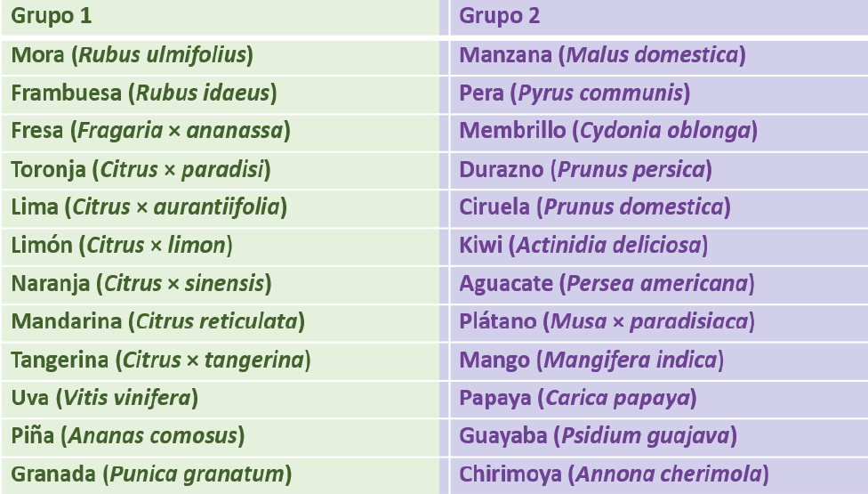Select the Fresa (Fragaria × ananassa) cell
This screenshot has width=868, height=494.
click(x=221, y=133)
